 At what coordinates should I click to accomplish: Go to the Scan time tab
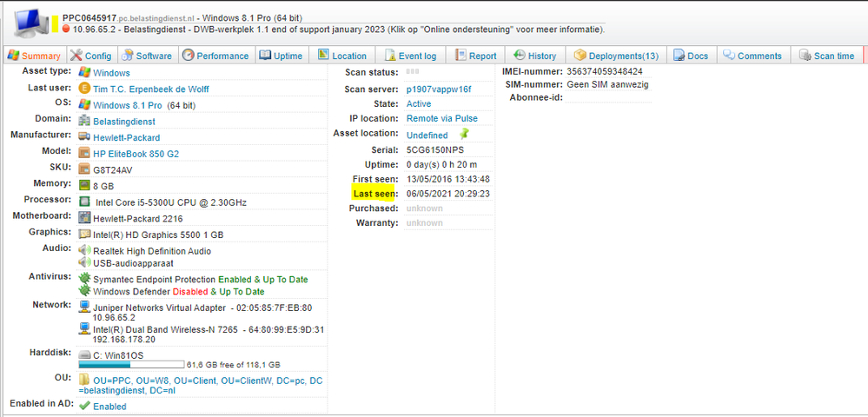[x=825, y=56]
